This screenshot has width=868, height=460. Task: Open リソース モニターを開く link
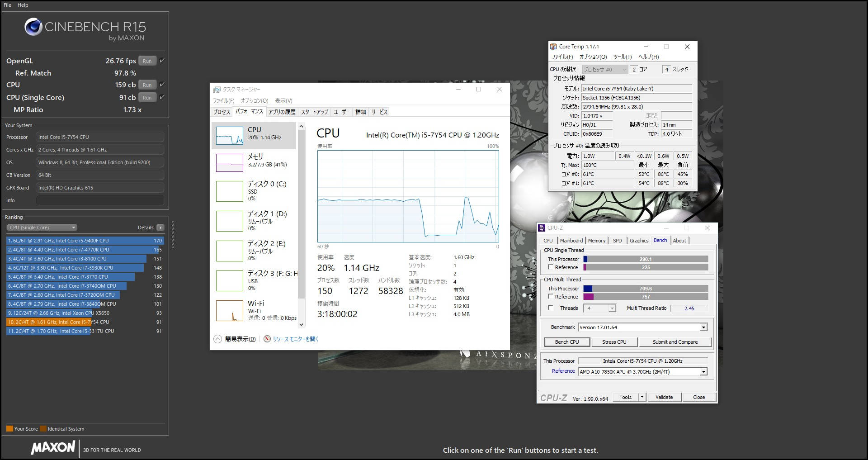[296, 339]
